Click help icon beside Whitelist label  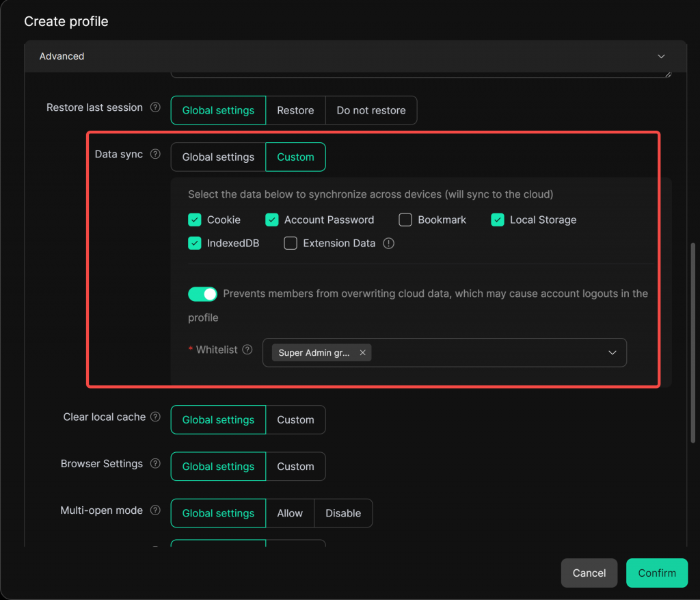coord(247,350)
